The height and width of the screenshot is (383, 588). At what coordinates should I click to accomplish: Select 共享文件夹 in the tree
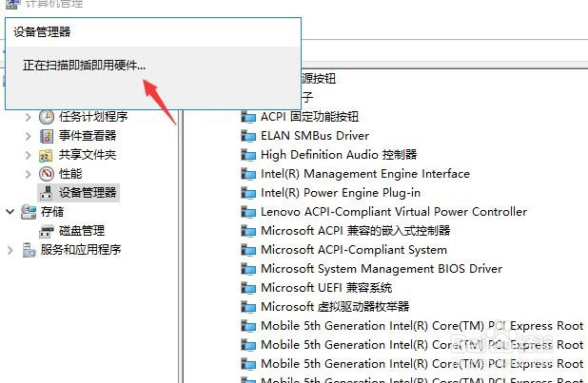(x=88, y=155)
